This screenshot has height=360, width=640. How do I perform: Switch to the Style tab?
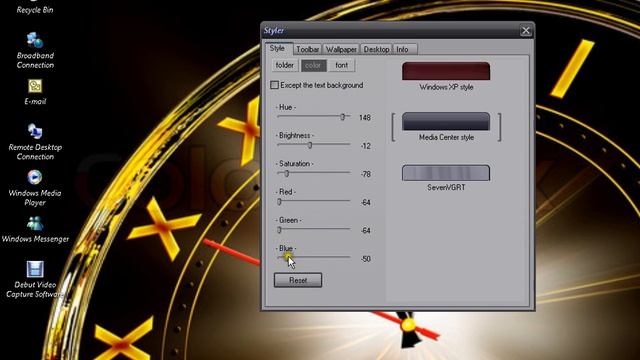(x=277, y=48)
